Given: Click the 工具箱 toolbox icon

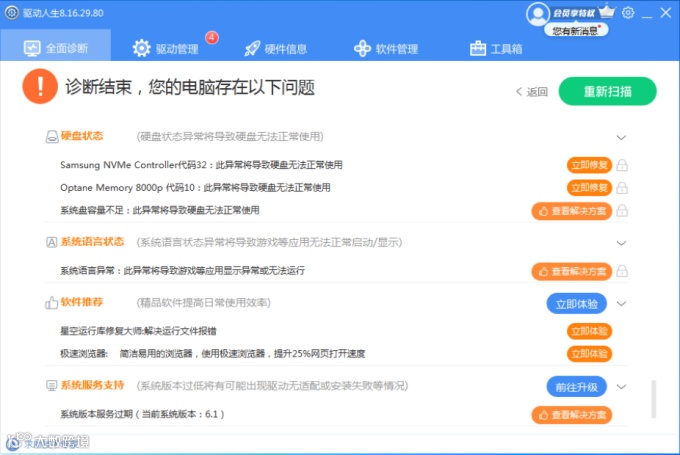Looking at the screenshot, I should (x=478, y=48).
